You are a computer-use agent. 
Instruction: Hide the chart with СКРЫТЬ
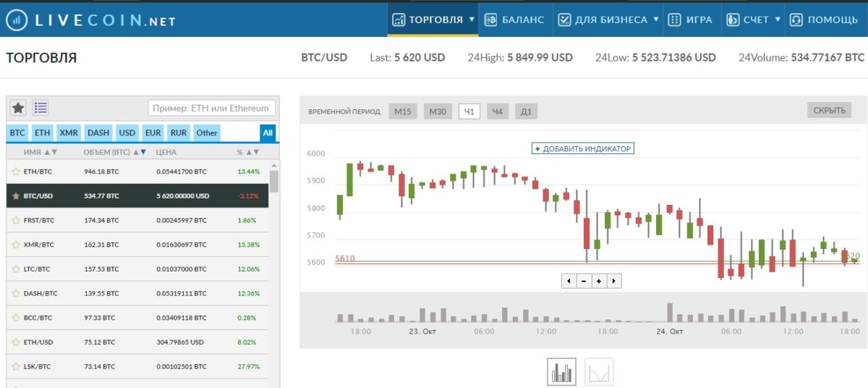[x=829, y=110]
